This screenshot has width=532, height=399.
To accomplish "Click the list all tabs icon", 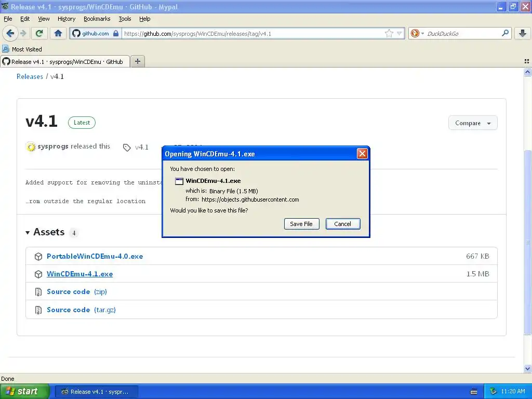I will (527, 61).
